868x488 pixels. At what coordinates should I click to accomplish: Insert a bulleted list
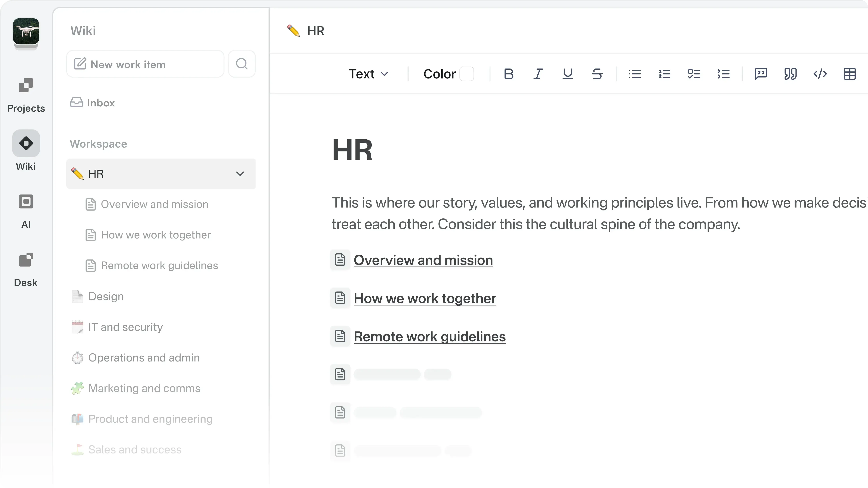pyautogui.click(x=635, y=74)
